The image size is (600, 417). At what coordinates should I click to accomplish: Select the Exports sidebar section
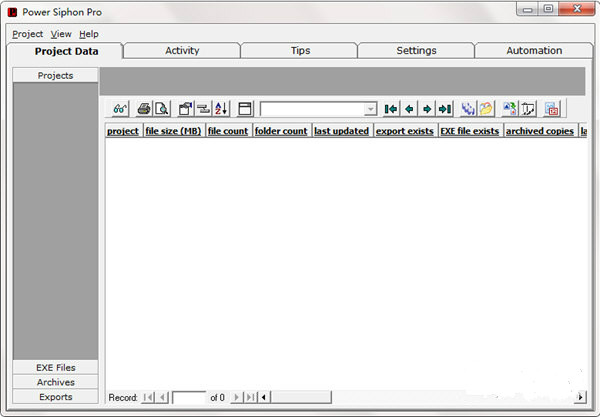55,397
